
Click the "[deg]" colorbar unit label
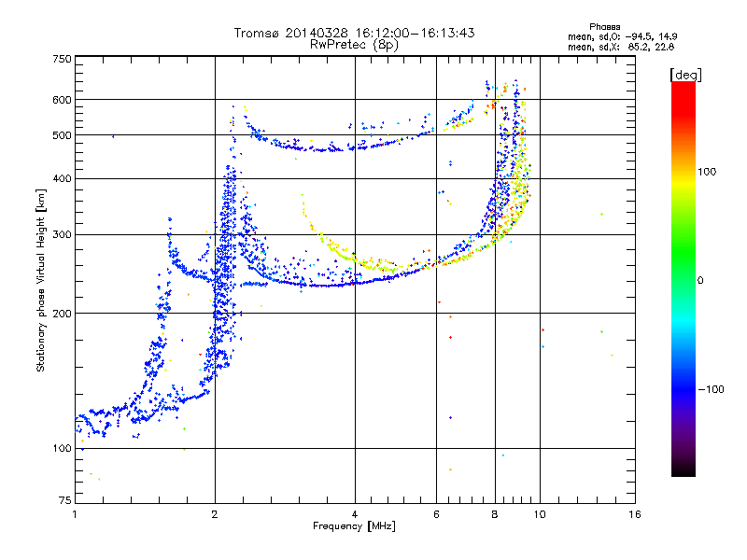pos(685,75)
